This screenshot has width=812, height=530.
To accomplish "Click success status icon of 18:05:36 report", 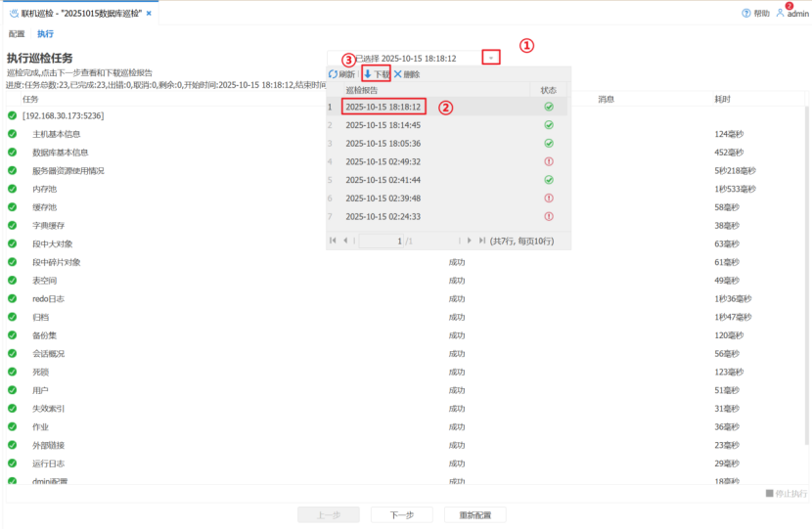I will click(x=549, y=144).
